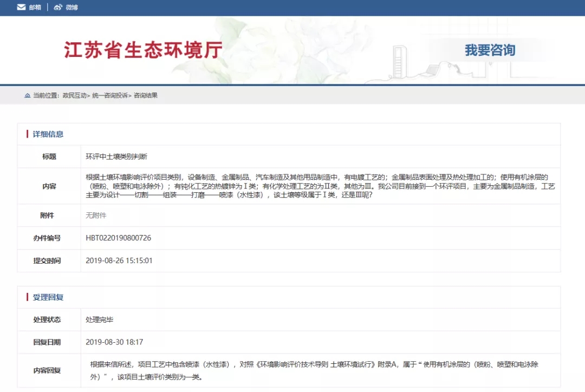The height and width of the screenshot is (392, 585).
Task: Click the 附件 row label
Action: (47, 215)
